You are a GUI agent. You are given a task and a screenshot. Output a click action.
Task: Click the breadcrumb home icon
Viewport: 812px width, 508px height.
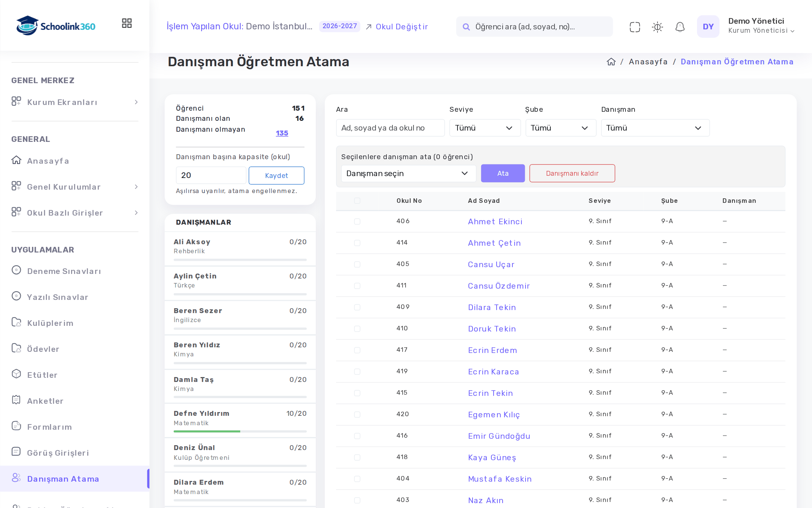(x=611, y=62)
